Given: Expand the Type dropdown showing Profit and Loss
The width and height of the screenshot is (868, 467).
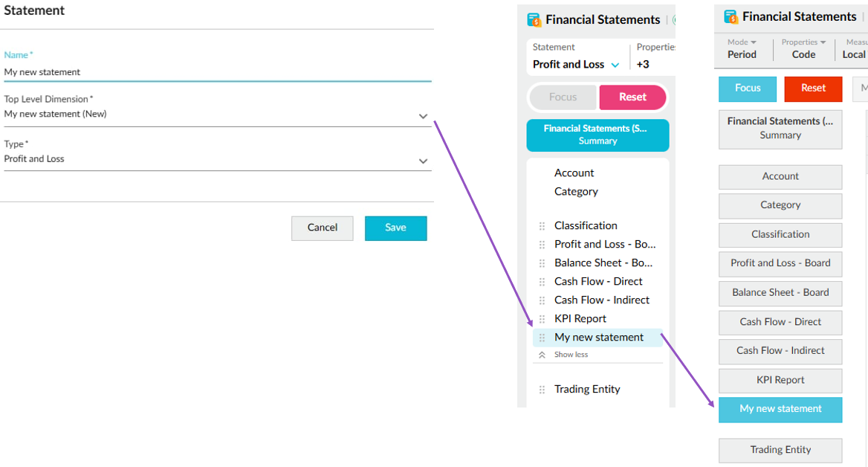Looking at the screenshot, I should 423,161.
